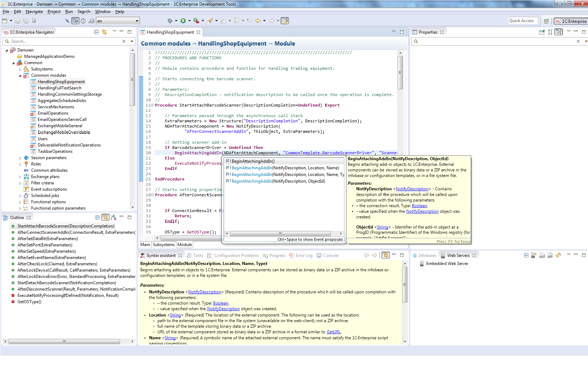The image size is (588, 368).
Task: Click the proposals list horizontal scrollbar thumb
Action: [280, 233]
